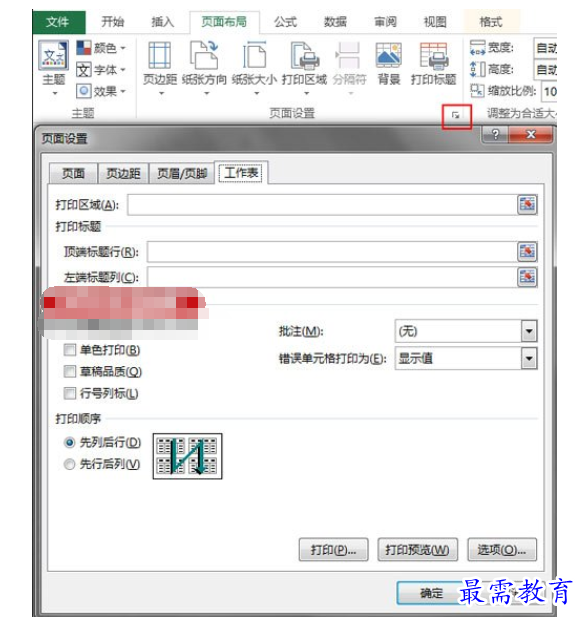This screenshot has height=623, width=581.
Task: Click the 纸张方向 orientation icon
Action: (204, 56)
